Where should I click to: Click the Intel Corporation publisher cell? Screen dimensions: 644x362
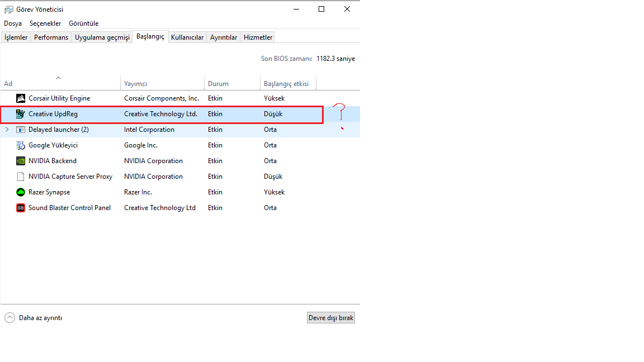point(149,129)
